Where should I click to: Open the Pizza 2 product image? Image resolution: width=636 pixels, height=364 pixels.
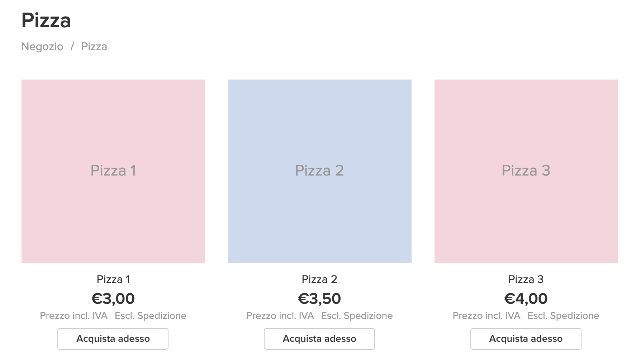pyautogui.click(x=319, y=171)
